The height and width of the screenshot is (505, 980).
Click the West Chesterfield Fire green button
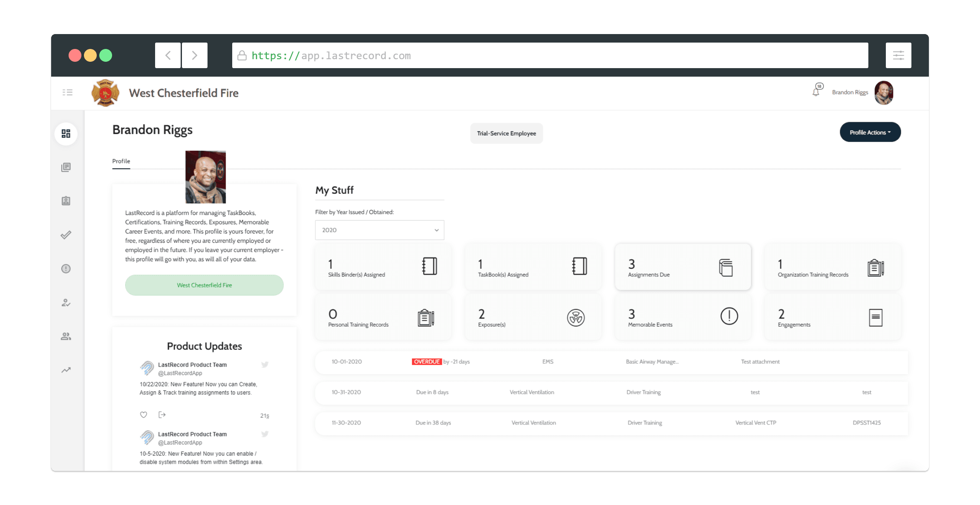(x=204, y=285)
